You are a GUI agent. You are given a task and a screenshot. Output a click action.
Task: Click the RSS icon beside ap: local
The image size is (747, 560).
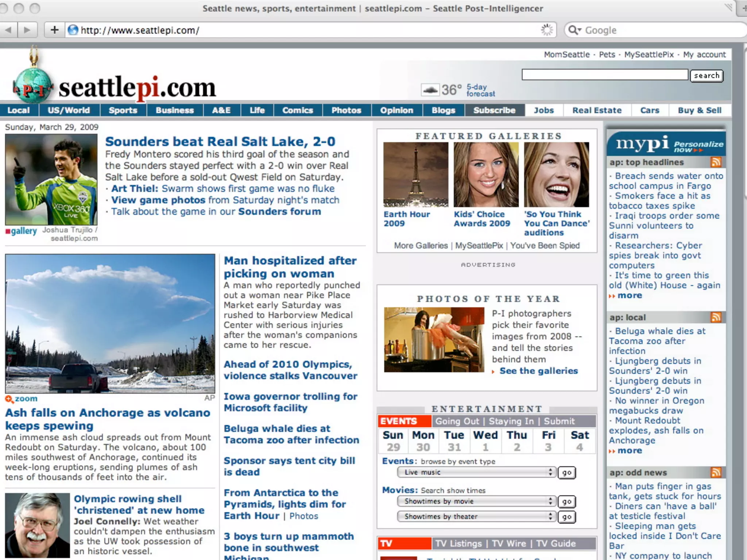coord(716,318)
